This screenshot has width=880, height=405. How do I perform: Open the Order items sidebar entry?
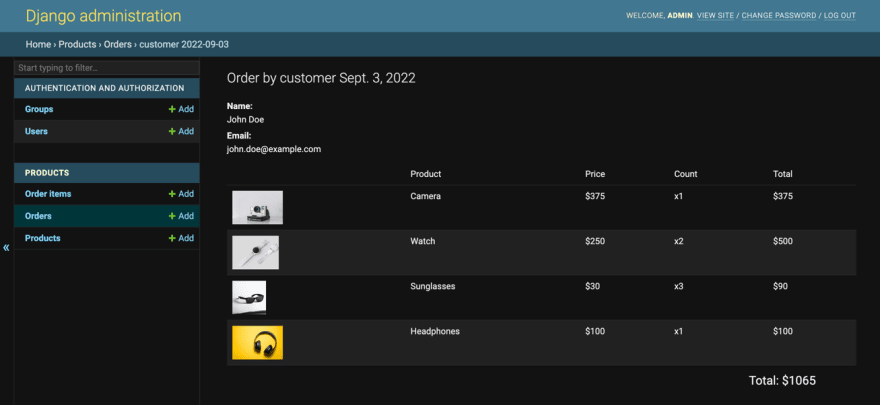[48, 194]
